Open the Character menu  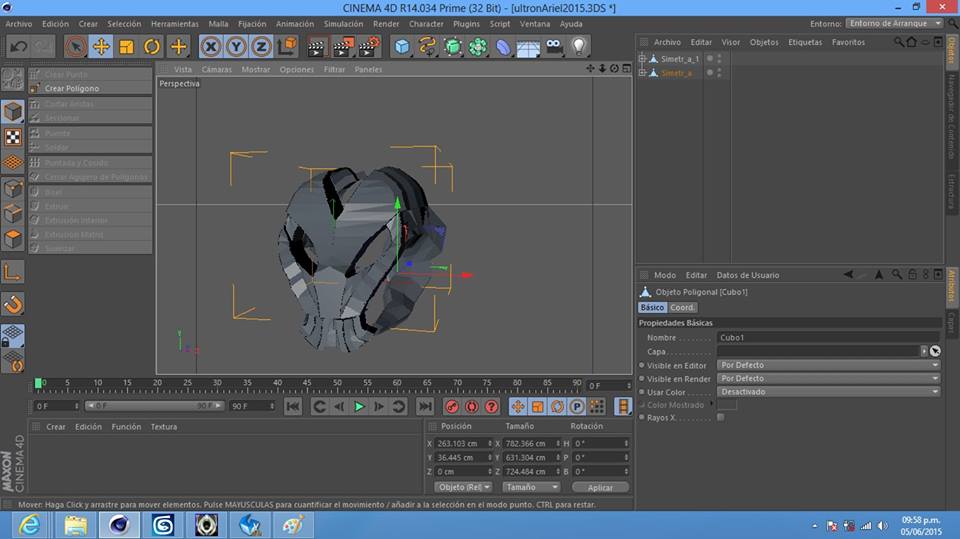tap(426, 24)
